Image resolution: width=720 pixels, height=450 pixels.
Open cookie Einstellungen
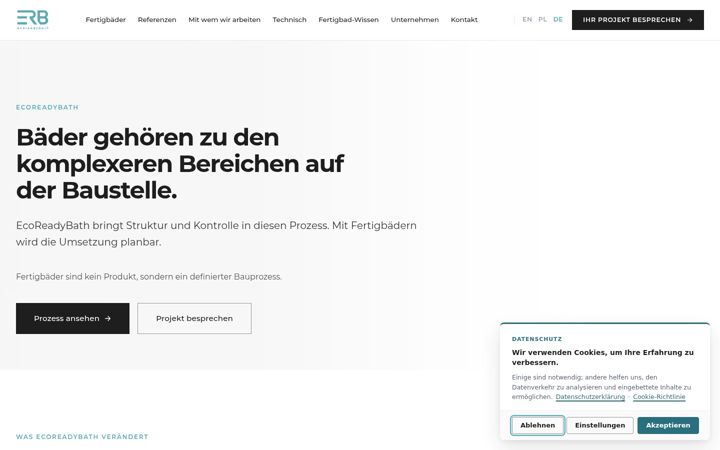(x=600, y=425)
